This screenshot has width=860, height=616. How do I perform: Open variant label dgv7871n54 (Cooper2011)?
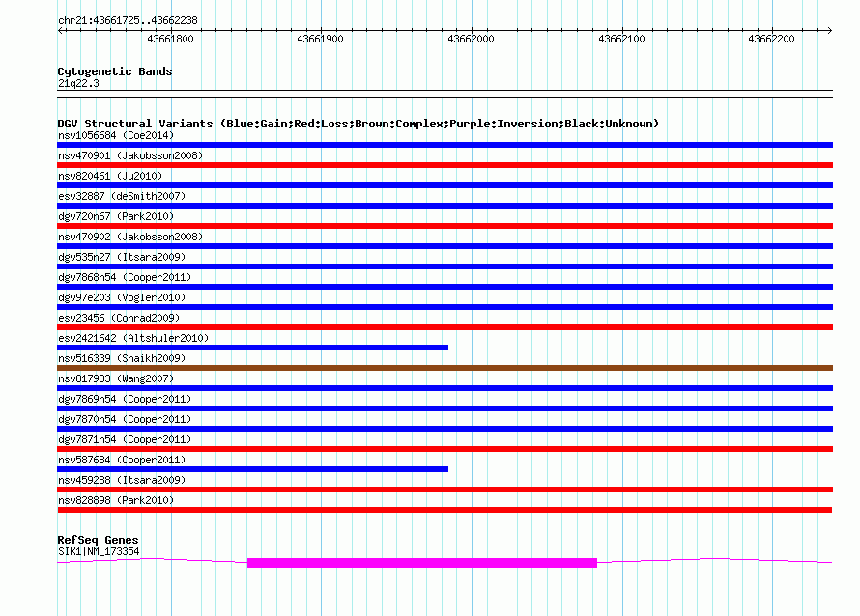pyautogui.click(x=125, y=439)
